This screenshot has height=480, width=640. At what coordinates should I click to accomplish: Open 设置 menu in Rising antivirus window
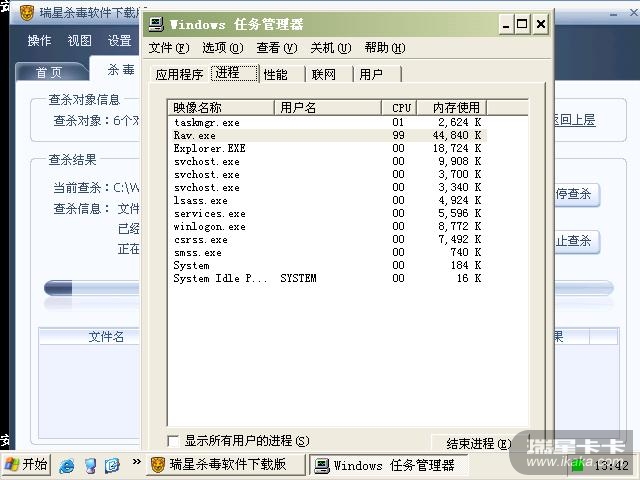click(119, 40)
